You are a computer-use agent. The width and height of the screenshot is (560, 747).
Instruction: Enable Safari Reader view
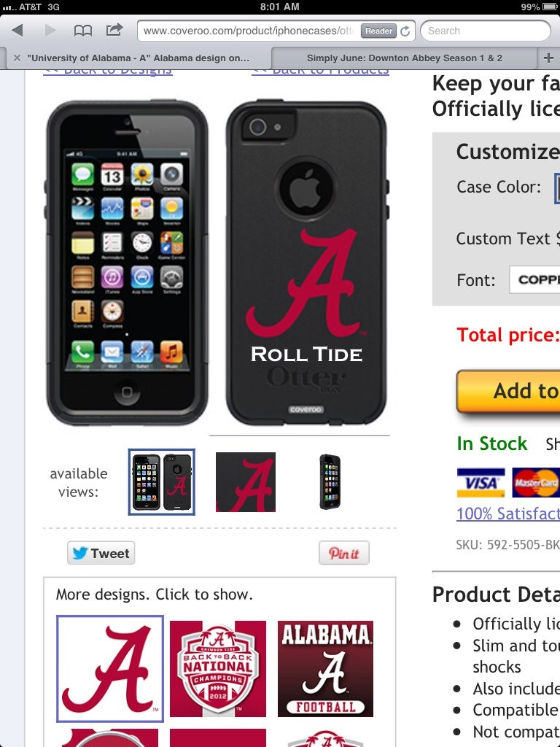tap(379, 31)
